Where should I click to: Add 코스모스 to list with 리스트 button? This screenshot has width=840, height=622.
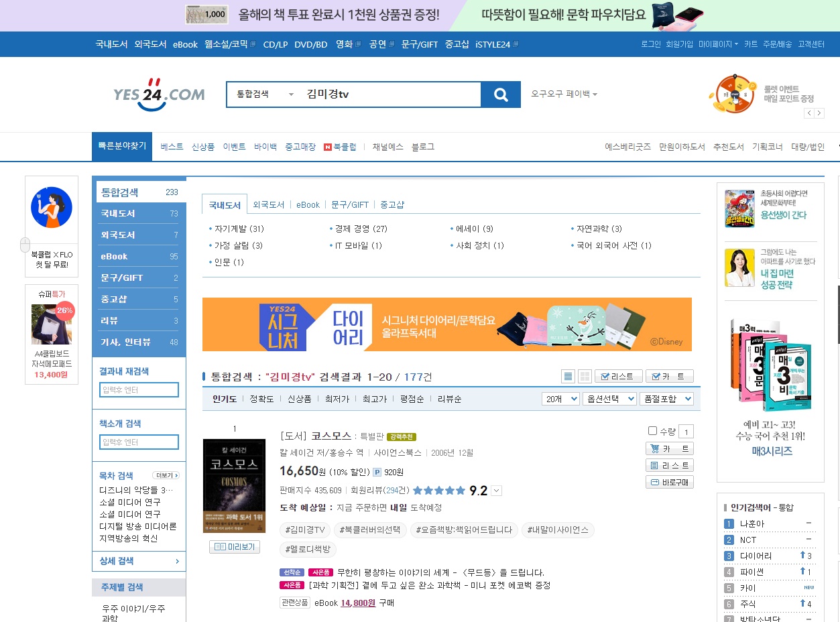tap(670, 465)
